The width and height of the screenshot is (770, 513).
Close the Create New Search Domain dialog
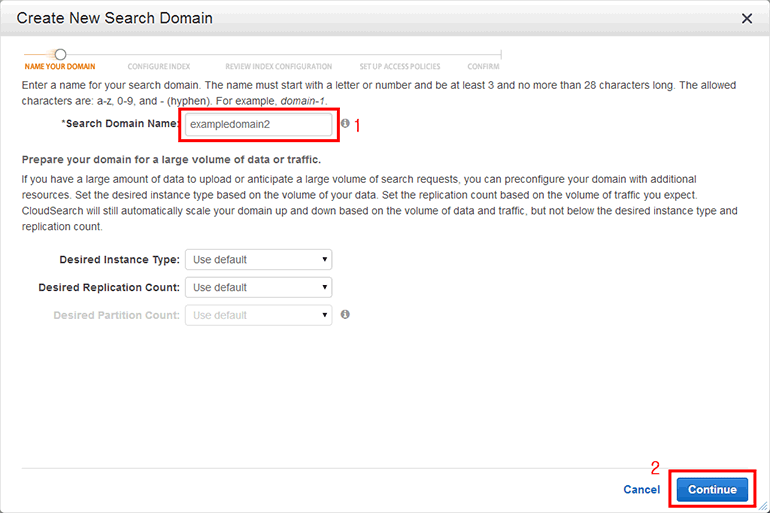click(x=746, y=18)
